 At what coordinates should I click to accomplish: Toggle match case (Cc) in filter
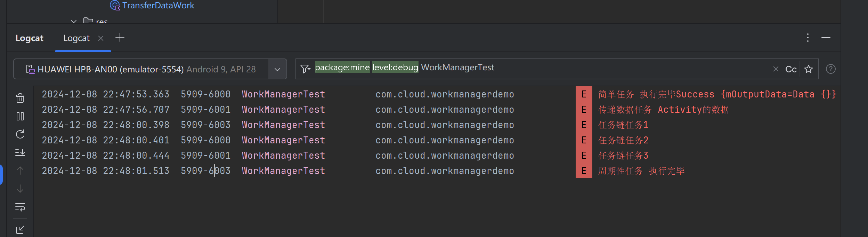coord(791,69)
